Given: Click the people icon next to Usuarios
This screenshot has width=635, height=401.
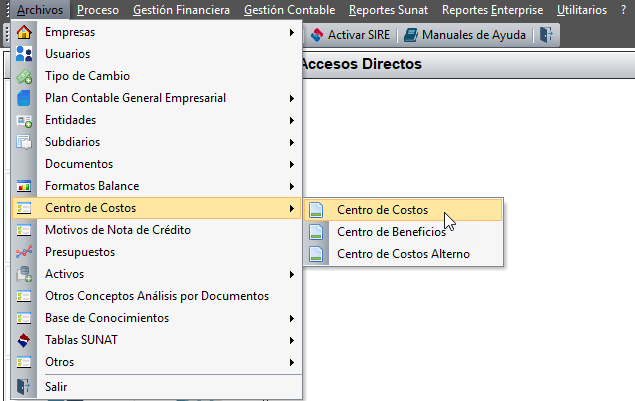Looking at the screenshot, I should 24,54.
